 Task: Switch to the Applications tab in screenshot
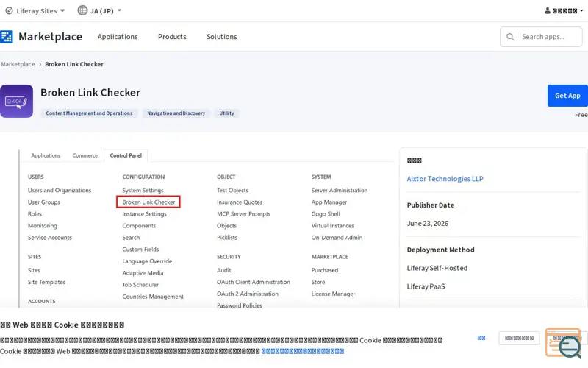pyautogui.click(x=46, y=155)
